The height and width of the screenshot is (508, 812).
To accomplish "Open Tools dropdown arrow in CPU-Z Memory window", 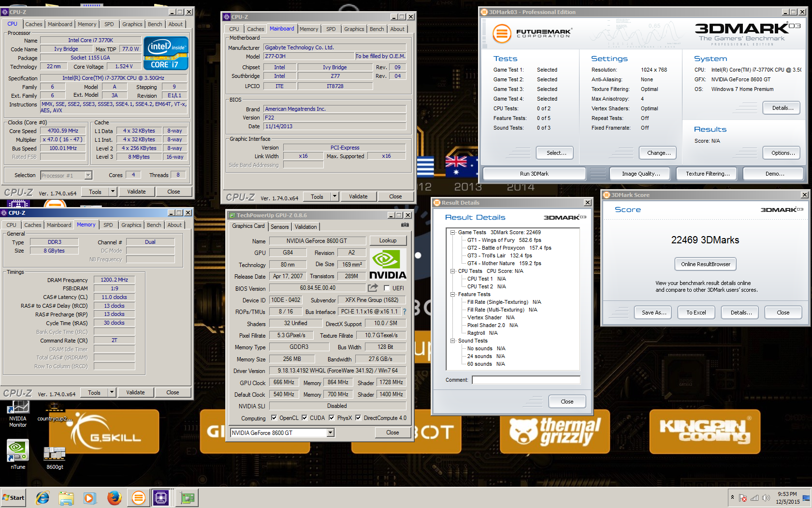I will pyautogui.click(x=112, y=392).
